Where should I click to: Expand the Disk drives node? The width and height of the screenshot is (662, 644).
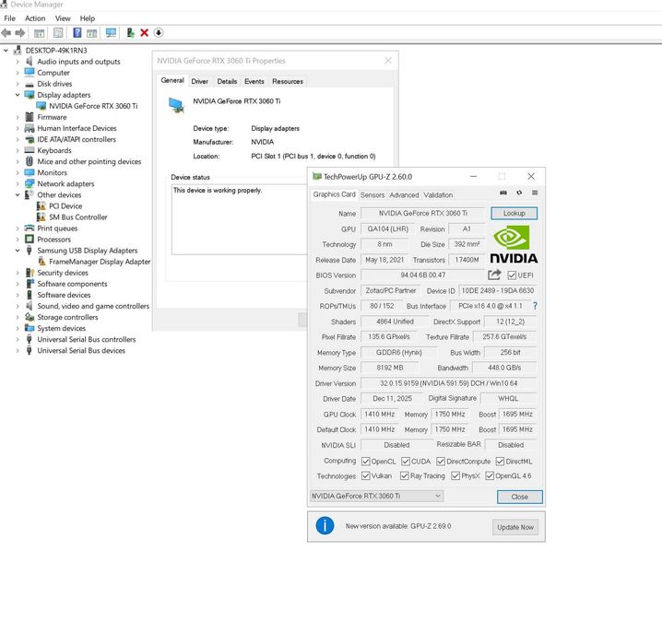(x=18, y=84)
